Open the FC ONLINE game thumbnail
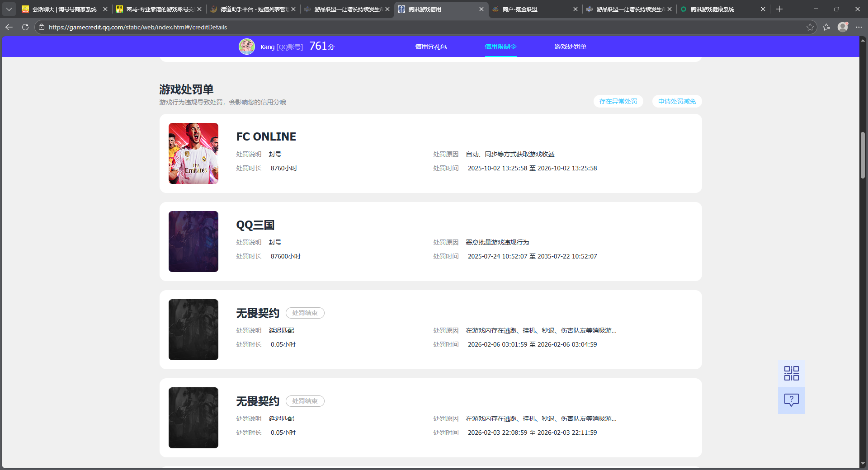This screenshot has height=470, width=868. tap(193, 153)
